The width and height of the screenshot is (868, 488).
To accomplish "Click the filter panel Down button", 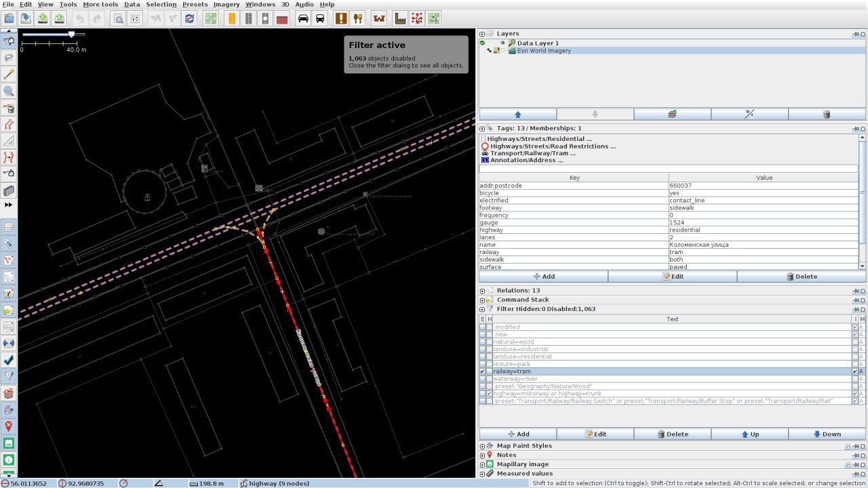I will coord(827,434).
